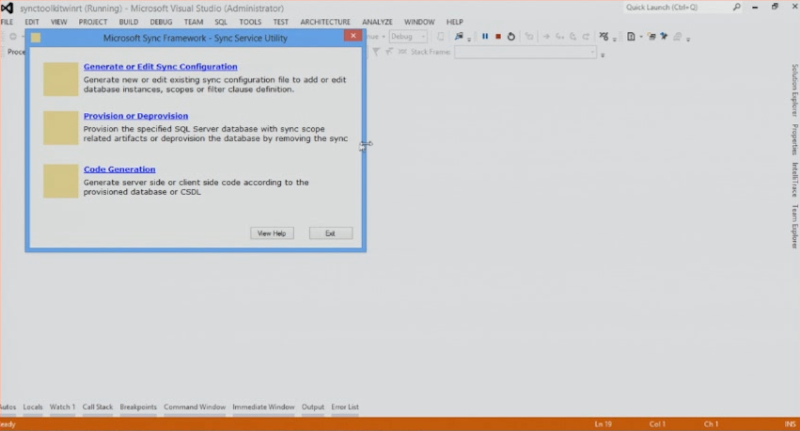Open the ANALYZE menu
The width and height of the screenshot is (800, 431).
click(378, 22)
